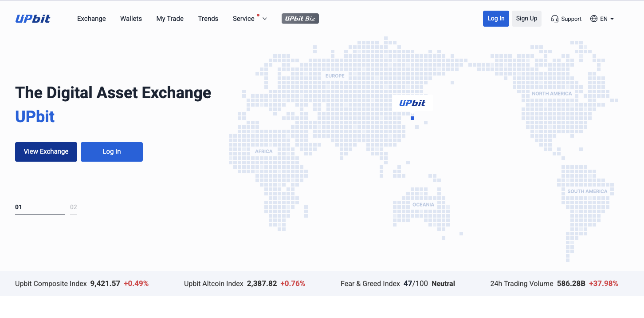Click the heading The Digital Asset Exchange
This screenshot has width=644, height=318.
[113, 93]
